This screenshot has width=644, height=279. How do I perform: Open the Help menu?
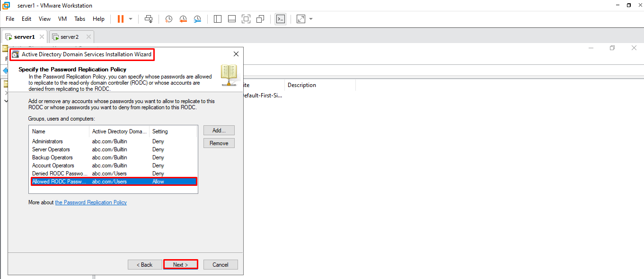point(98,19)
